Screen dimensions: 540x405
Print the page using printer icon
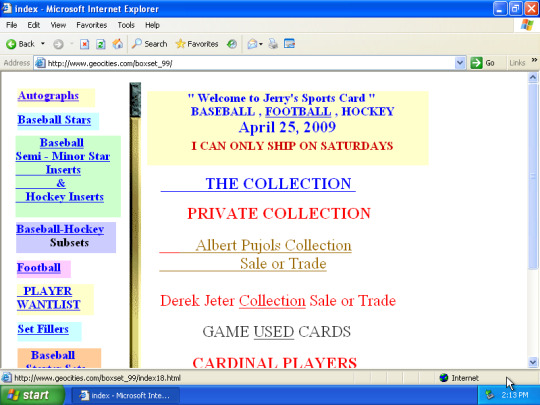coord(273,44)
